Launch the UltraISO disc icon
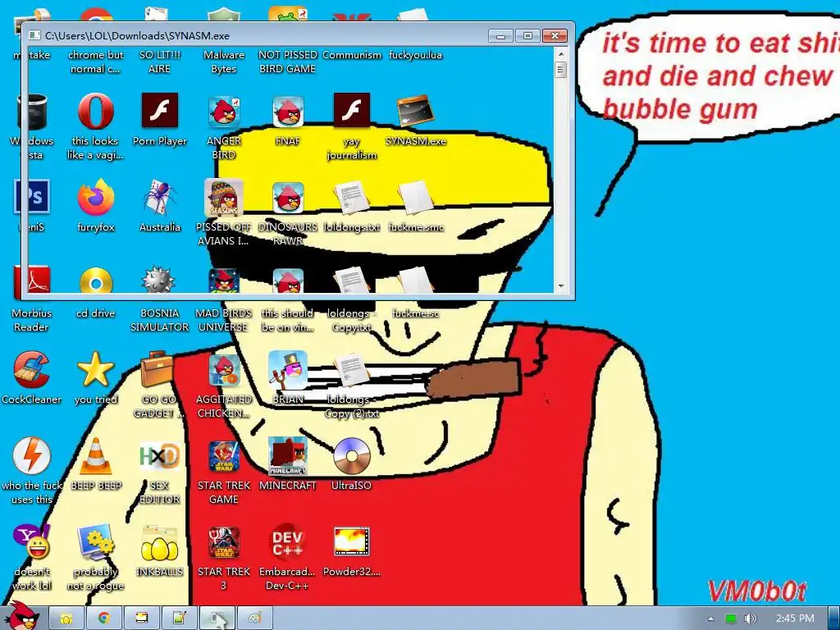This screenshot has width=840, height=630. pos(351,456)
